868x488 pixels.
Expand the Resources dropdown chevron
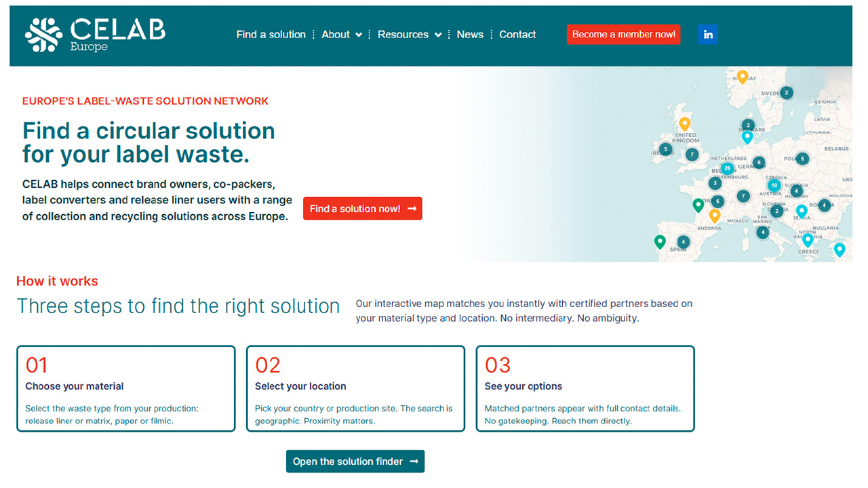click(438, 35)
